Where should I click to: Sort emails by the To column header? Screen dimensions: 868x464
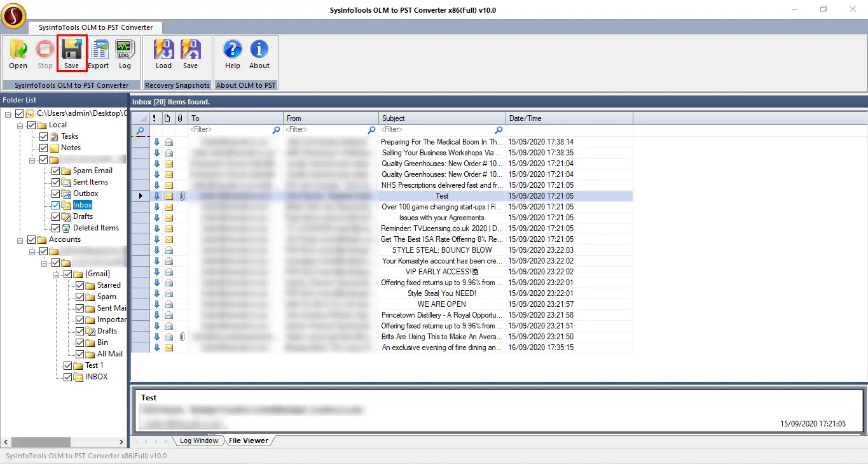236,118
